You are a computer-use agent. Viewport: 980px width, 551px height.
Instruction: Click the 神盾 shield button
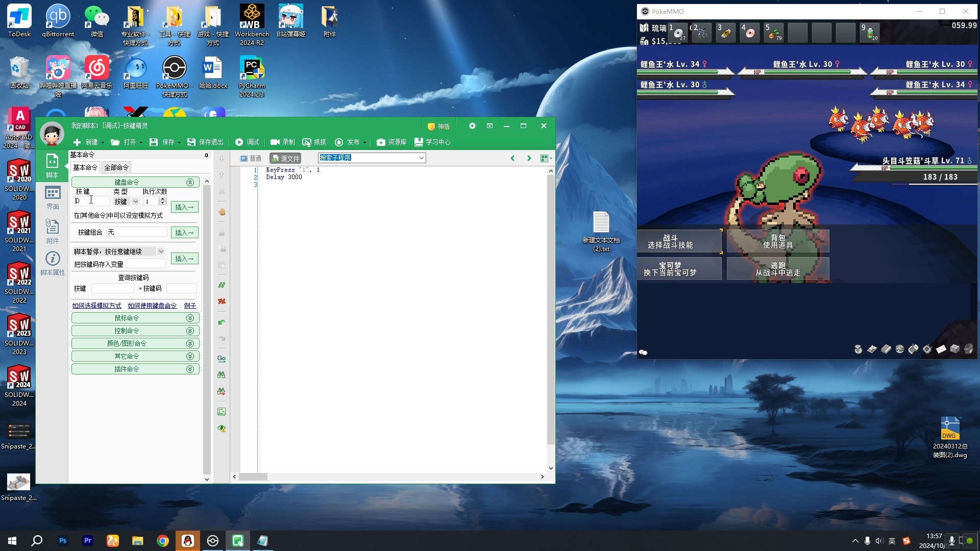tap(438, 126)
